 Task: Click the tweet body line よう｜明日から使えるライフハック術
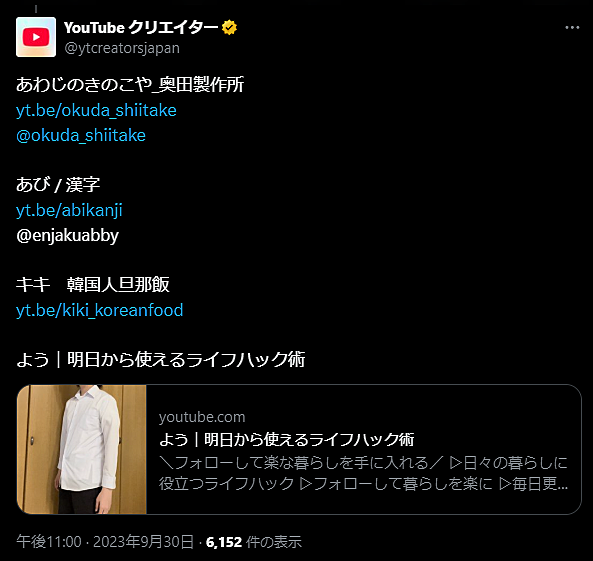click(161, 359)
